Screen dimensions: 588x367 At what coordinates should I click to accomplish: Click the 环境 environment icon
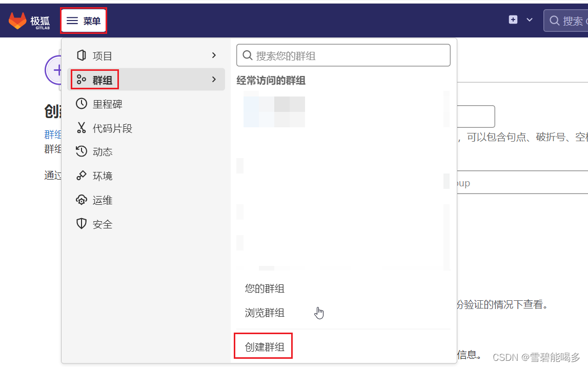[x=82, y=176]
